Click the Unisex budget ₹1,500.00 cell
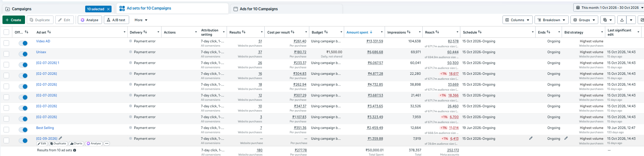 point(334,52)
